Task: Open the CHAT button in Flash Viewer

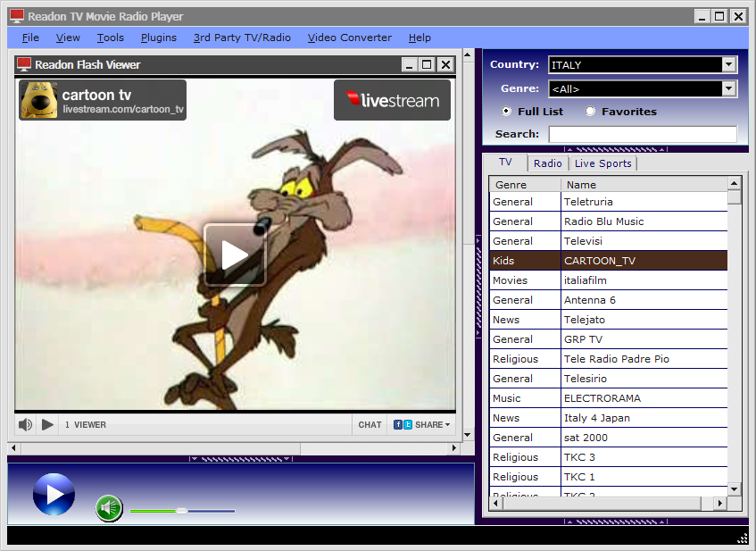Action: coord(370,424)
